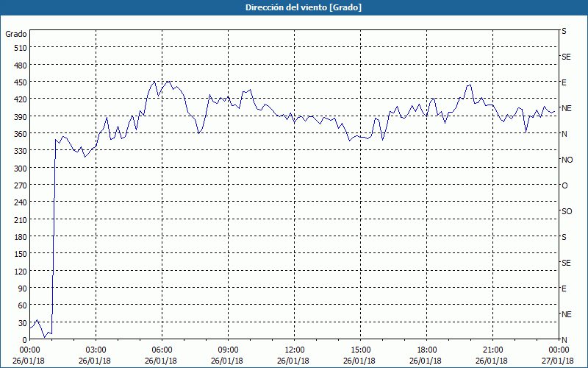588x368 pixels.
Task: Select the 60 degree axis label
Action: [23, 305]
